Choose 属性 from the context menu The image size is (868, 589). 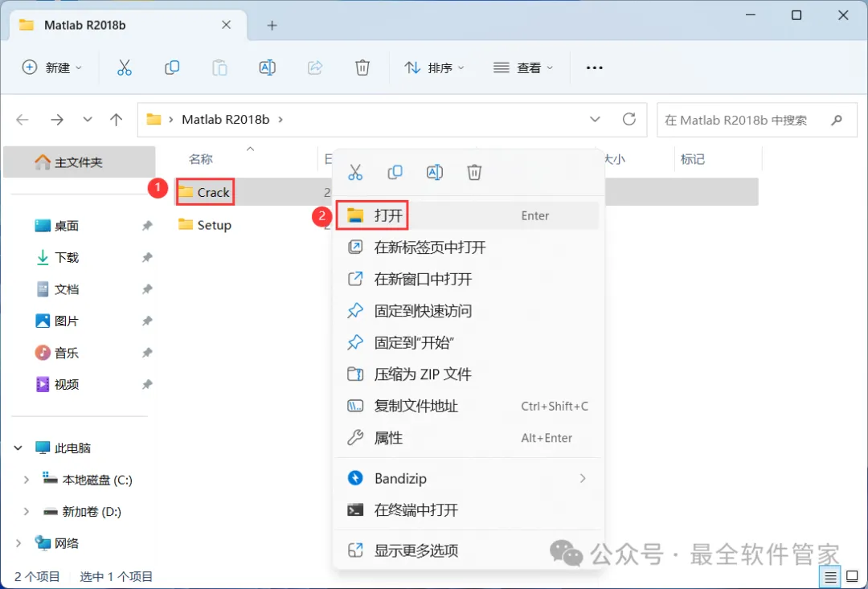pos(469,438)
